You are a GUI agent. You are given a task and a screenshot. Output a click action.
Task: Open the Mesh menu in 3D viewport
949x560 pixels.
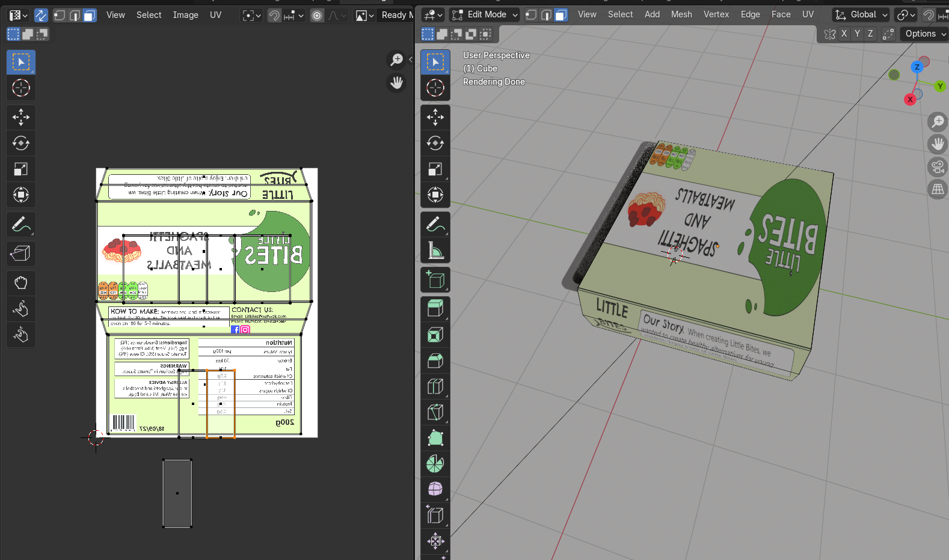(x=681, y=14)
